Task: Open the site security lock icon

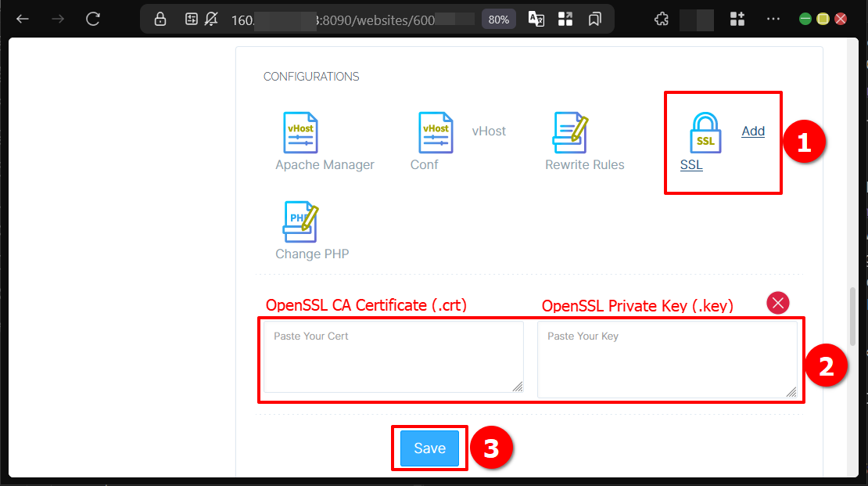Action: tap(160, 20)
